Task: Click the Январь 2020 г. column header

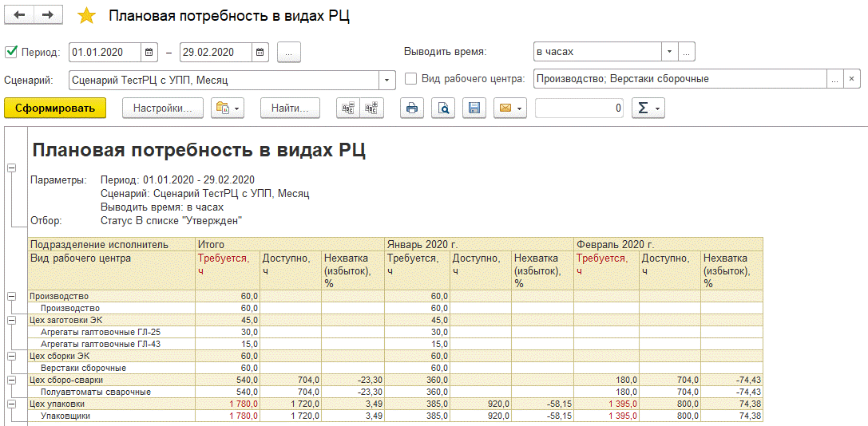Action: click(x=479, y=245)
